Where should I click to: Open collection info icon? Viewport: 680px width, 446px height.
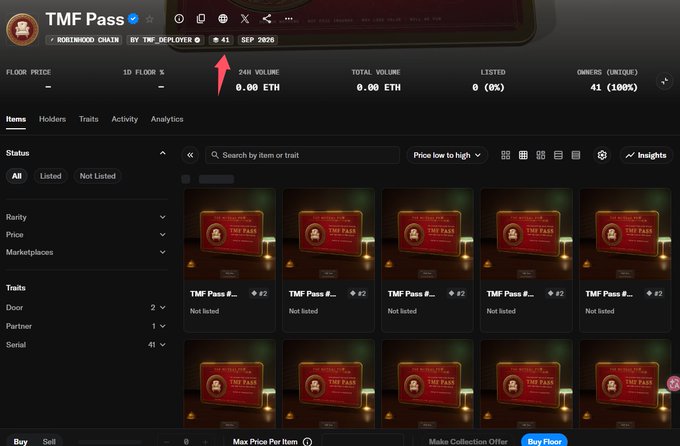179,19
